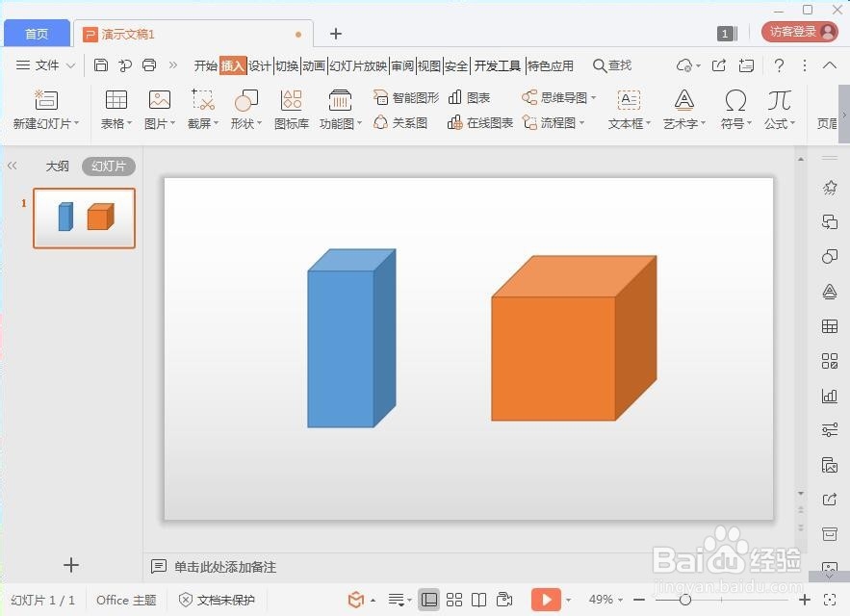Open the 图片 picture insert icon
850x616 pixels.
coord(160,100)
